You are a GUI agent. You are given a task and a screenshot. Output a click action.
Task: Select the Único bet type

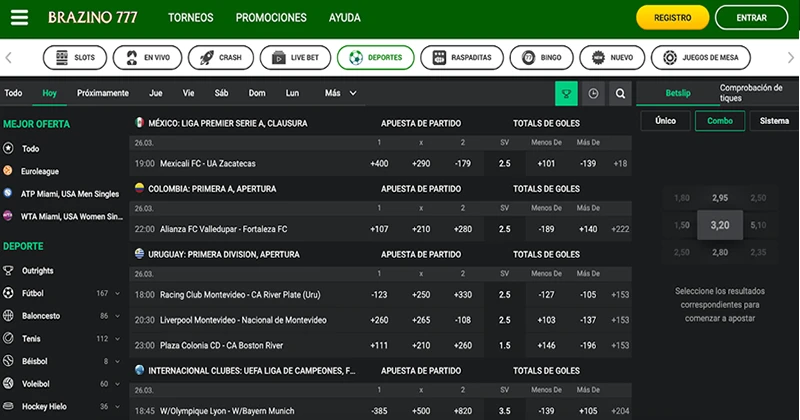(665, 121)
